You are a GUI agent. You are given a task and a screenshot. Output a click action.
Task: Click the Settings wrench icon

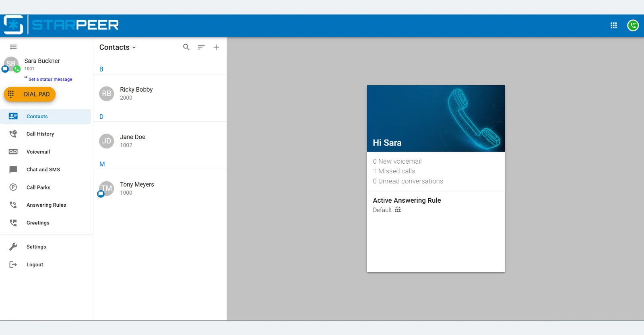(x=13, y=247)
